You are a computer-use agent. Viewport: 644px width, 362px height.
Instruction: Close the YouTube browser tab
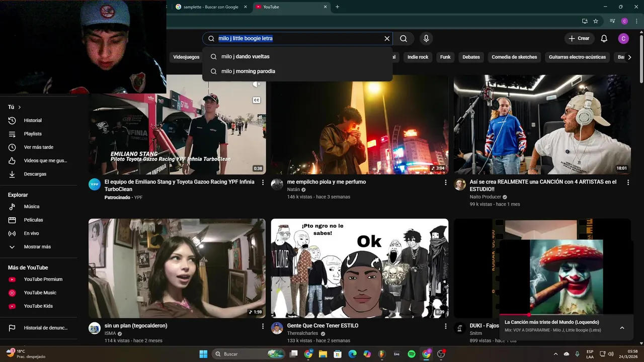coord(325,7)
